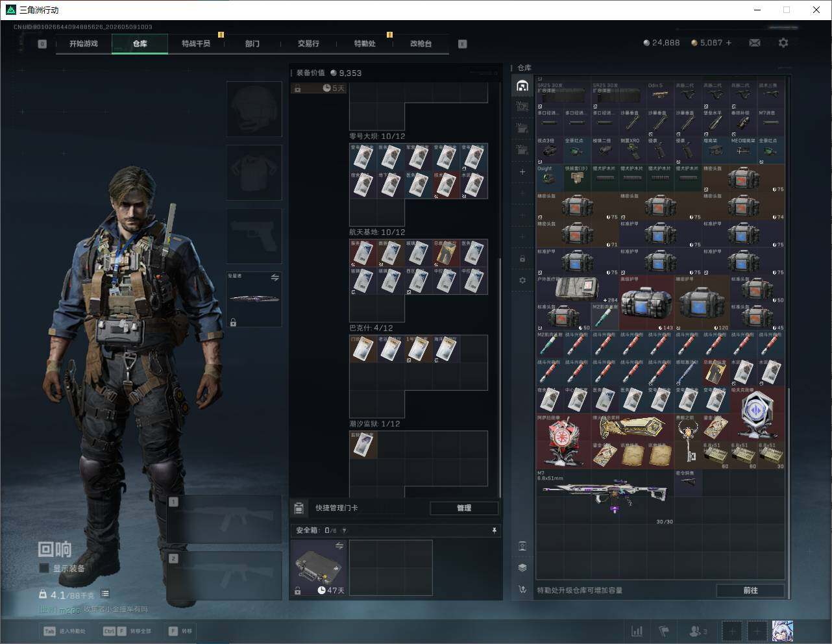Click the question mark help beside 安全箱

(344, 530)
